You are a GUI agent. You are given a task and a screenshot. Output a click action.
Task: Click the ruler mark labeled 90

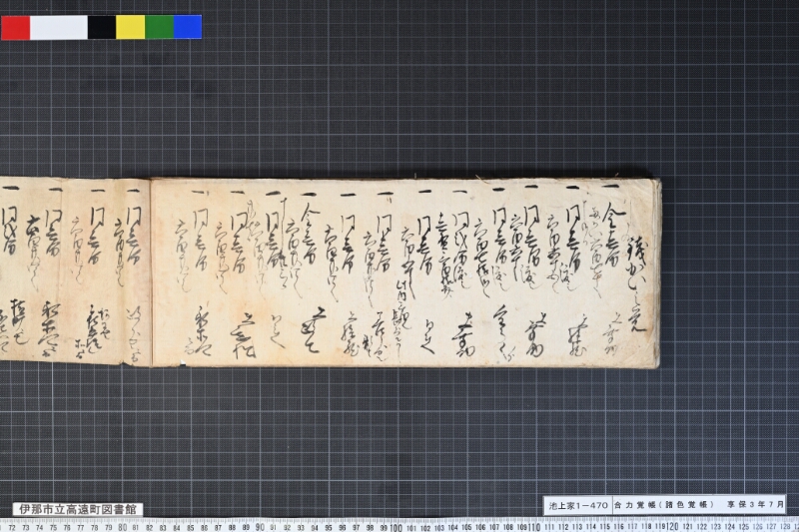point(260,527)
